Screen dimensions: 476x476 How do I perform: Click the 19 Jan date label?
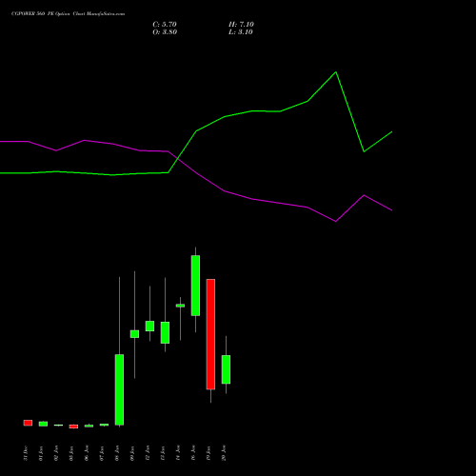(x=208, y=453)
